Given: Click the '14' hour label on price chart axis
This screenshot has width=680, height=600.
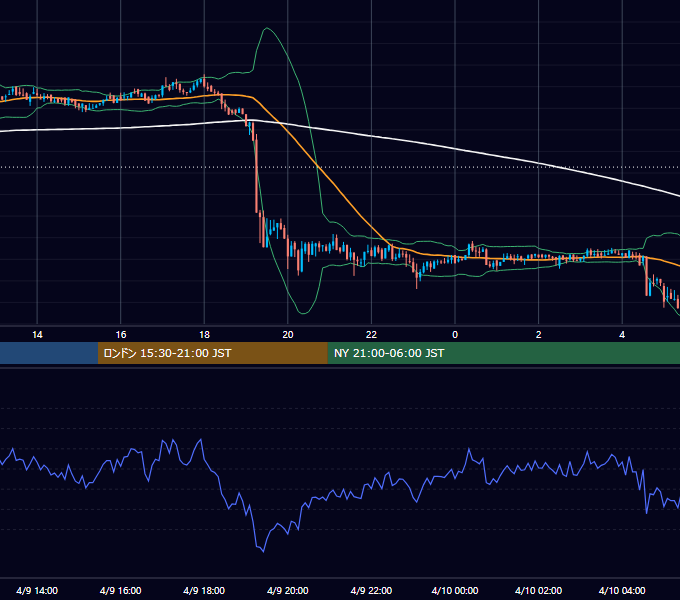Looking at the screenshot, I should [37, 334].
